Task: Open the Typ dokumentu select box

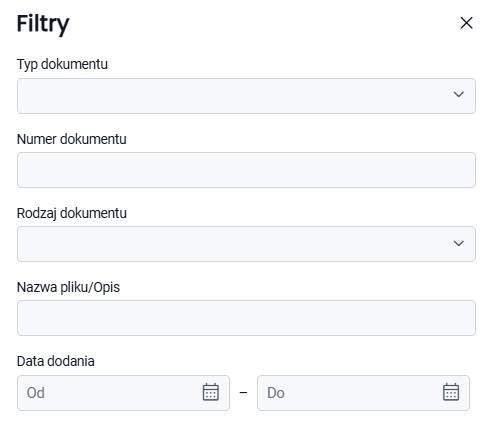Action: coord(246,96)
